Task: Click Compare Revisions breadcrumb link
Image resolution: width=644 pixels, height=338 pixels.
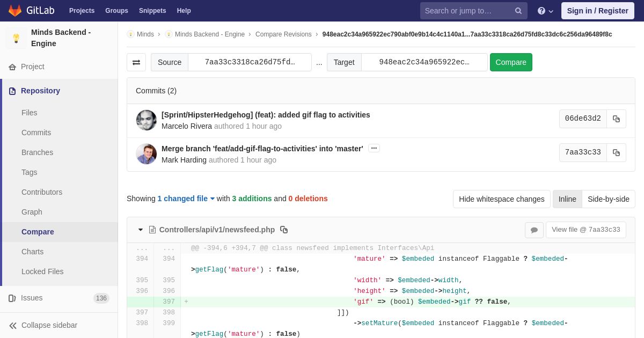Action: (283, 34)
